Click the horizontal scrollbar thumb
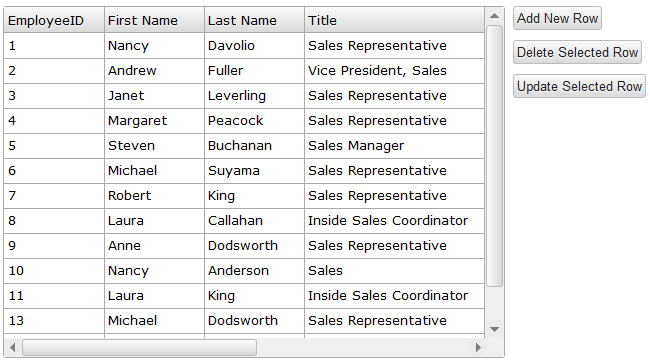650x363 pixels. 139,348
